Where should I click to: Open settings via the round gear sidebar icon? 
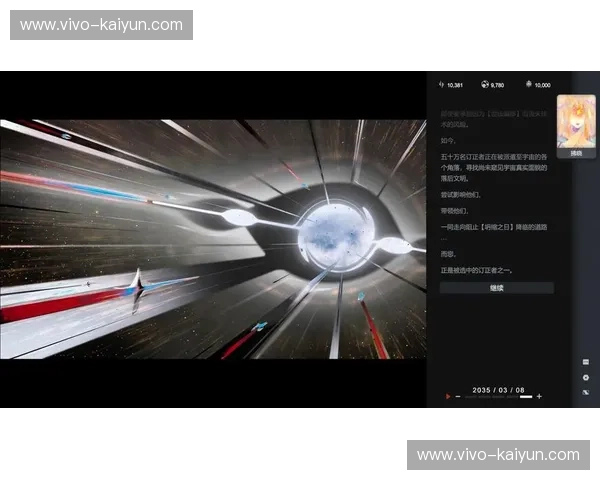coord(586,377)
